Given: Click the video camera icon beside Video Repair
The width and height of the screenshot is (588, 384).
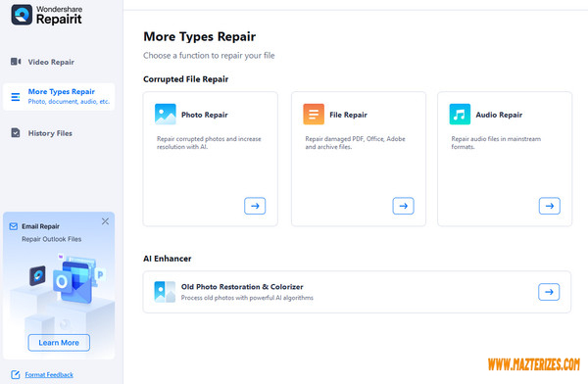Looking at the screenshot, I should click(x=16, y=62).
